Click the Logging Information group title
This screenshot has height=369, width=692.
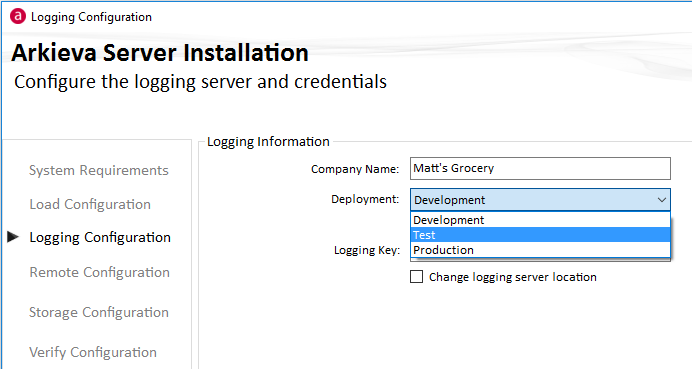[x=268, y=142]
